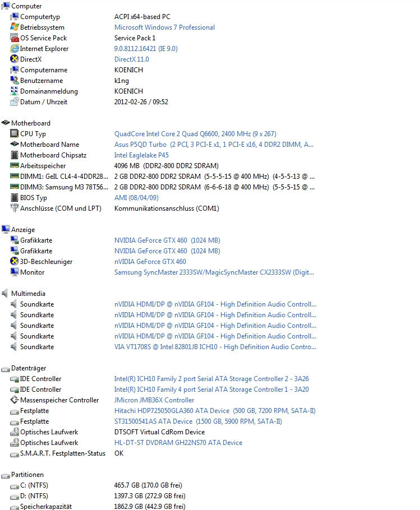Image resolution: width=420 pixels, height=510 pixels.
Task: Click the DirectX icon in Computer section
Action: point(15,59)
